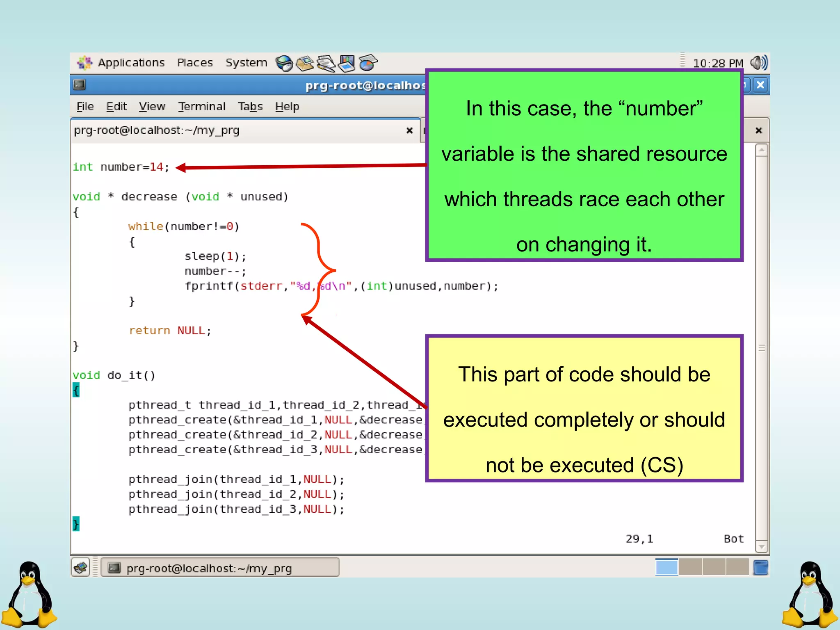The width and height of the screenshot is (840, 630).
Task: Open the View menu
Action: [152, 107]
